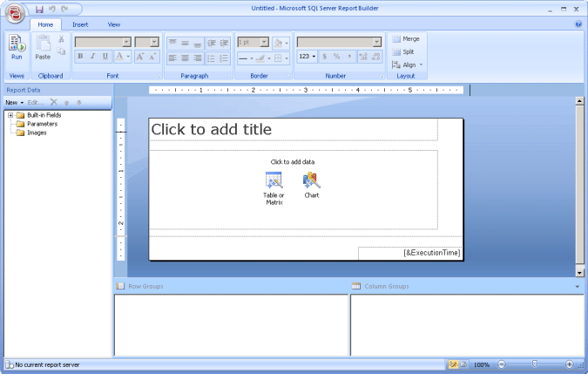Decrease decimal places
The height and width of the screenshot is (374, 588).
point(375,57)
